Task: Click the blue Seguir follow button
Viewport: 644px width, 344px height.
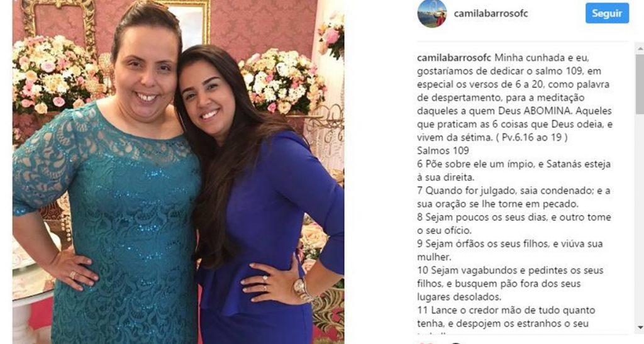Action: click(607, 13)
